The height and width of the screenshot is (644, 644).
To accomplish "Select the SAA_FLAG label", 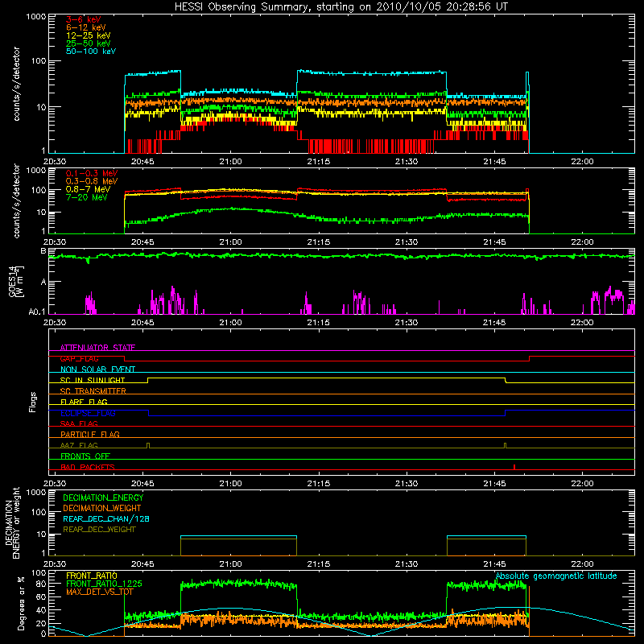I will [79, 423].
